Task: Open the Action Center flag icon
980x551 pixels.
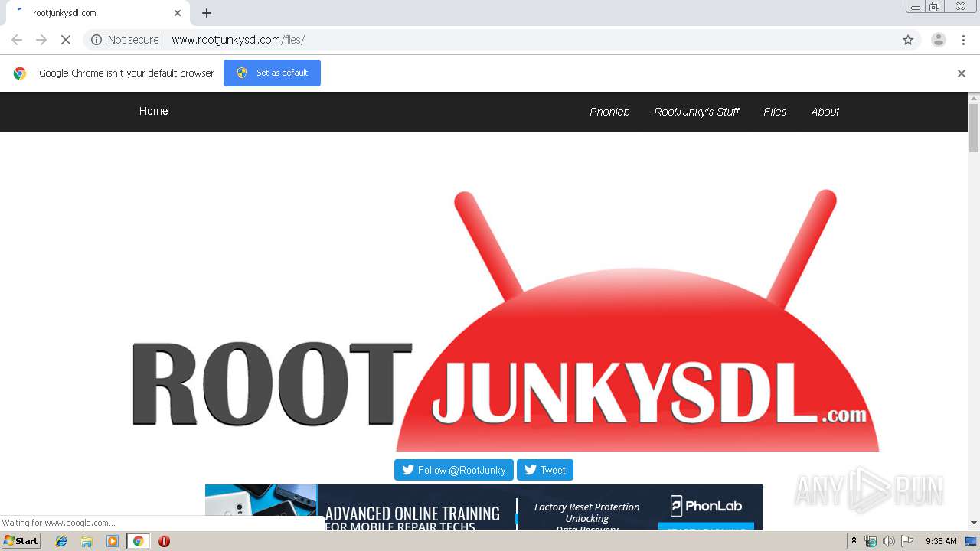Action: [907, 541]
